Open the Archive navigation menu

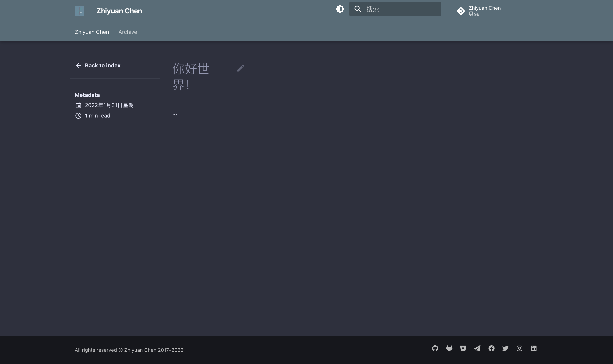coord(128,32)
